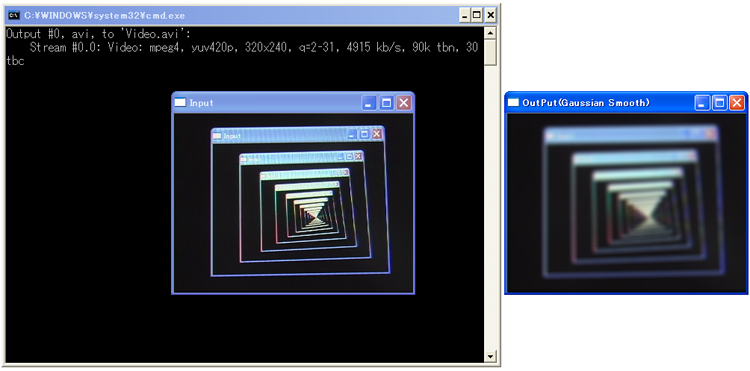
Task: Click the cmd scrollbar thumb
Action: [490, 52]
